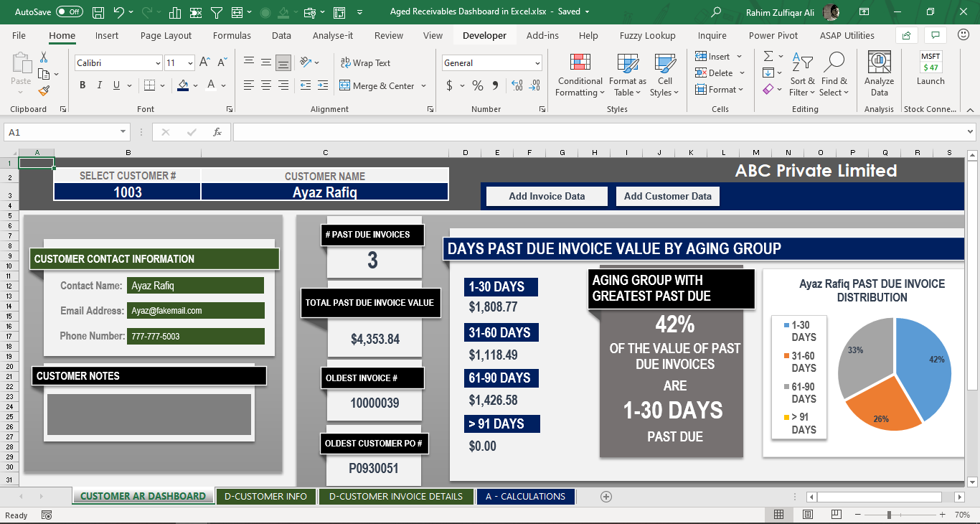Toggle Middle Align button
Screen dimensions: 980x524
pos(266,62)
